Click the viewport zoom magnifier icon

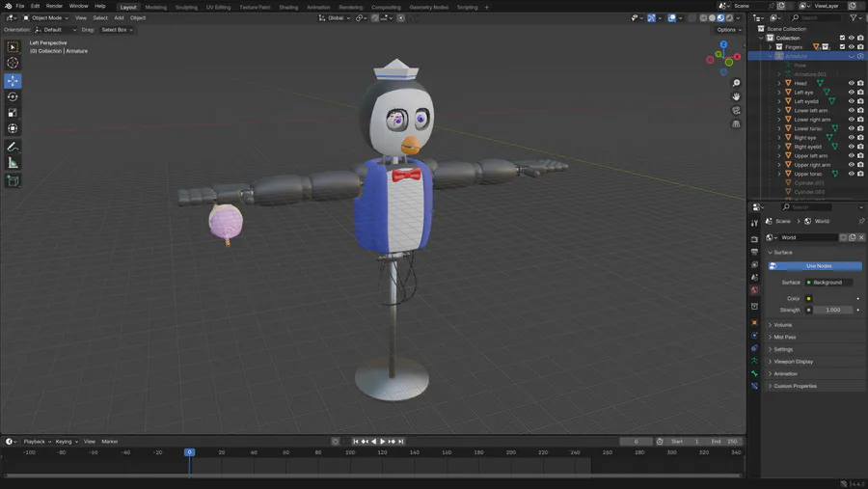coord(736,83)
